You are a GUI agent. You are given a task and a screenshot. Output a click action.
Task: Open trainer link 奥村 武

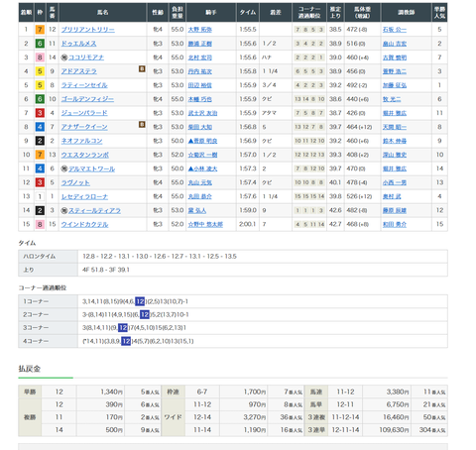[x=392, y=196]
